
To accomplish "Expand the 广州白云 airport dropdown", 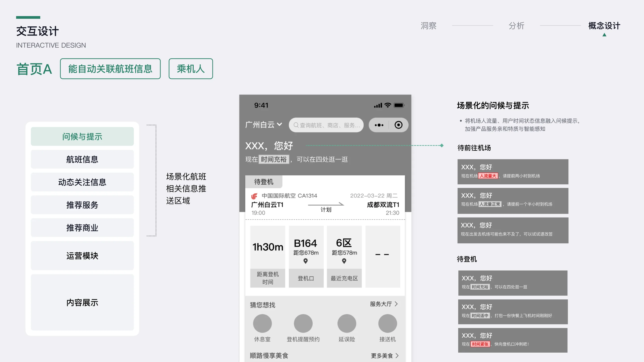I will click(263, 125).
